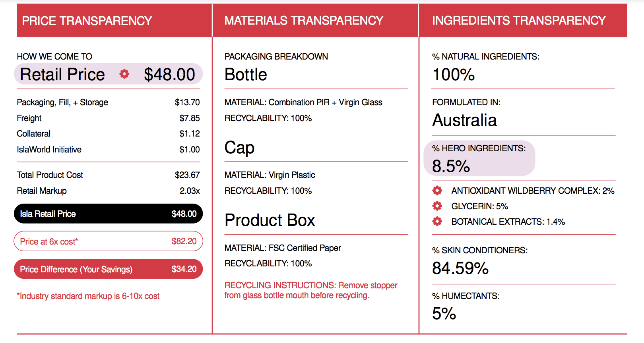Click the Industry standard markup footnote
The height and width of the screenshot is (343, 644).
tap(88, 296)
